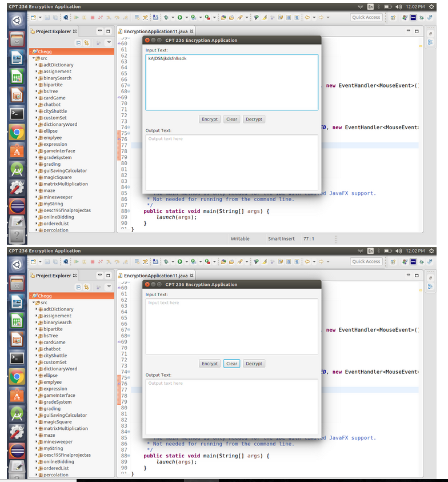The height and width of the screenshot is (482, 448).
Task: Open the View Menu triangle in upper Project Explorer
Action: [x=109, y=42]
